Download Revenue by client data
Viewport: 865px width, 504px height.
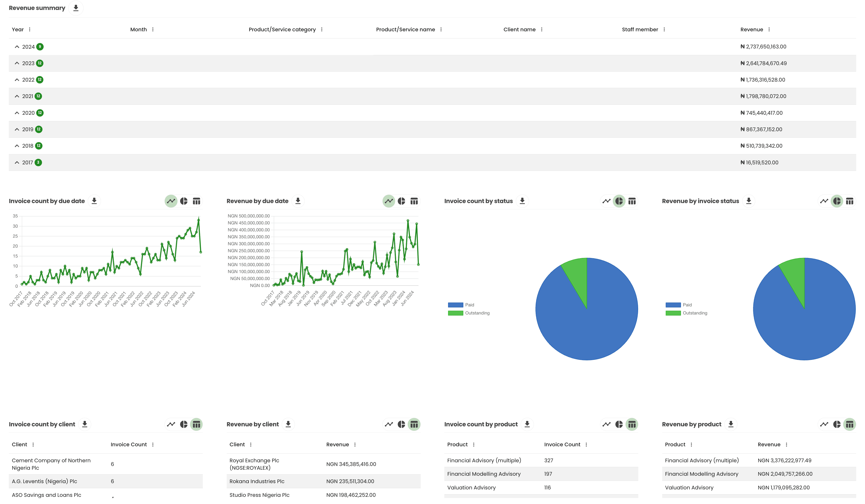tap(288, 424)
